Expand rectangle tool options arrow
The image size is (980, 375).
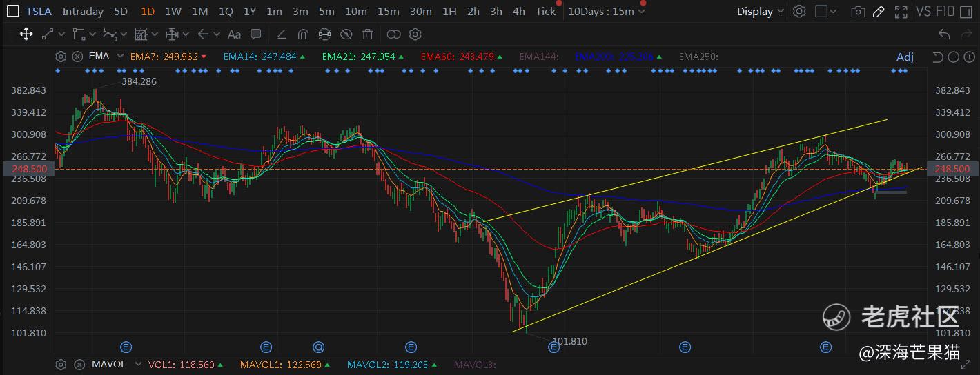click(x=93, y=34)
